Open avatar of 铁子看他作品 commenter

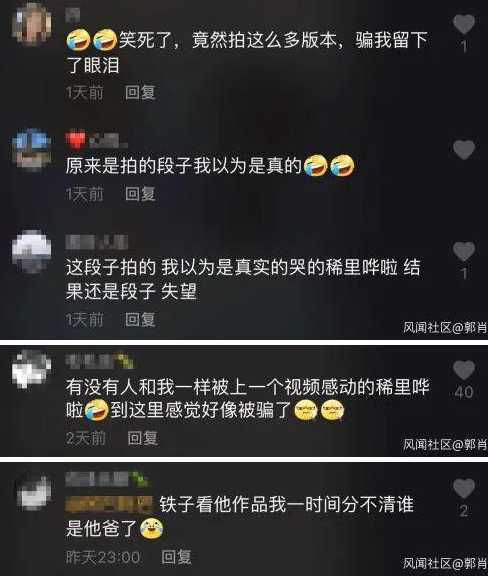tap(33, 492)
